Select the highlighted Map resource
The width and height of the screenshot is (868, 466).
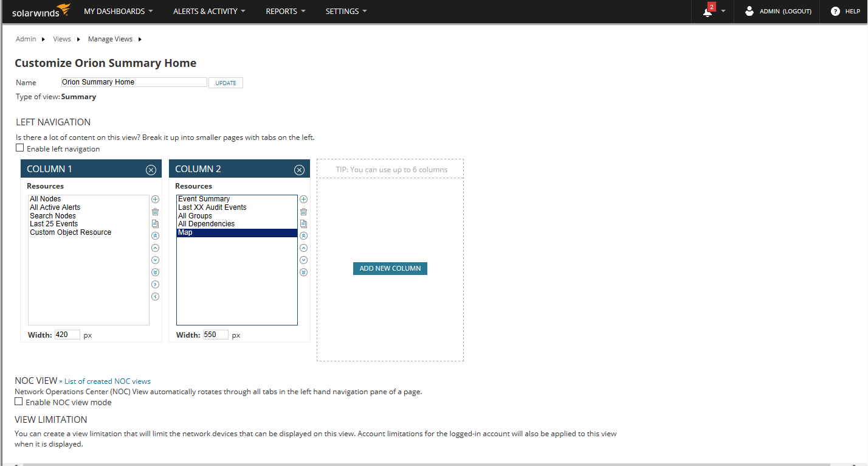click(237, 232)
